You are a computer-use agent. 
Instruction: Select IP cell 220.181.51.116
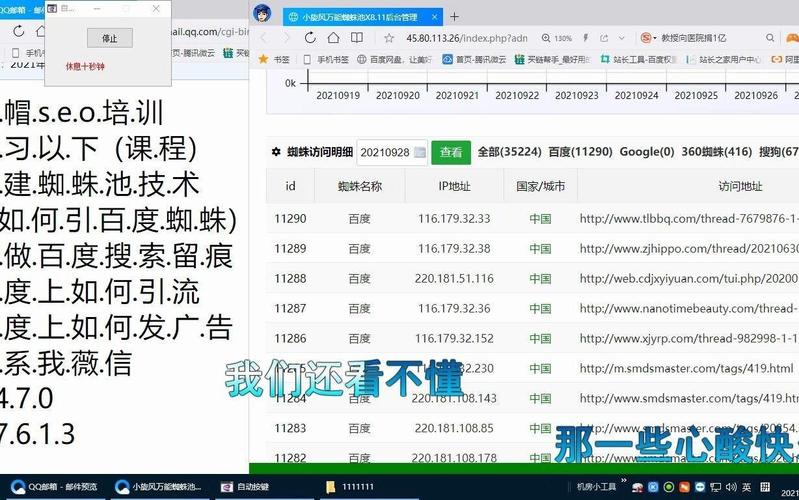tap(454, 279)
